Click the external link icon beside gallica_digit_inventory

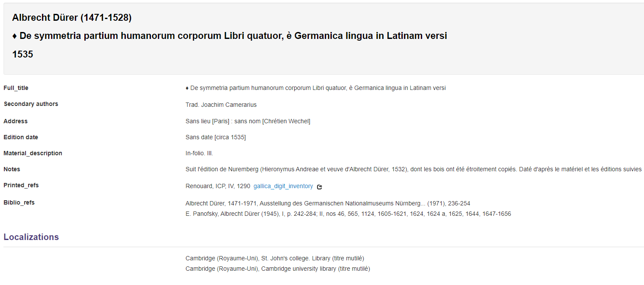coord(320,187)
